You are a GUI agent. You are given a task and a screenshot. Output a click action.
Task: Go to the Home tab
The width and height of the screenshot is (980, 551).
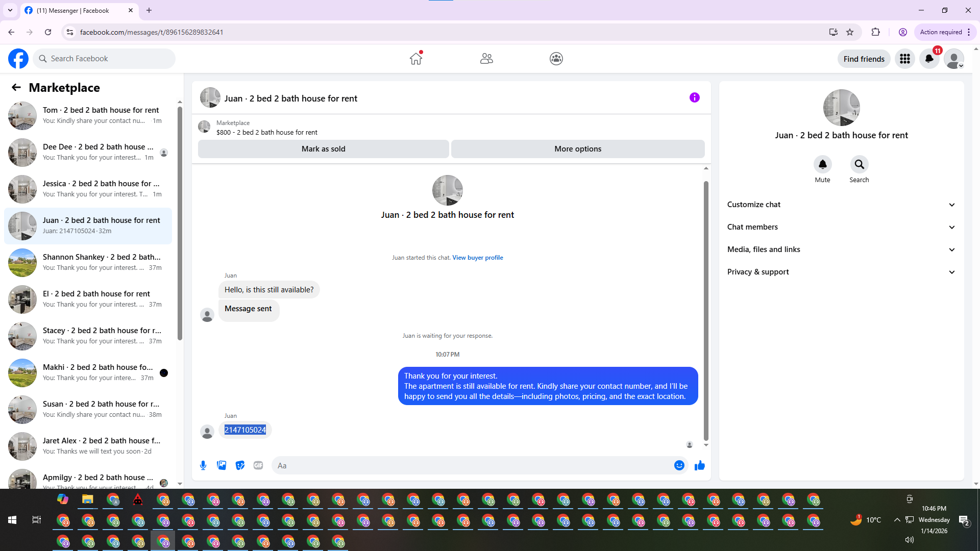[416, 59]
